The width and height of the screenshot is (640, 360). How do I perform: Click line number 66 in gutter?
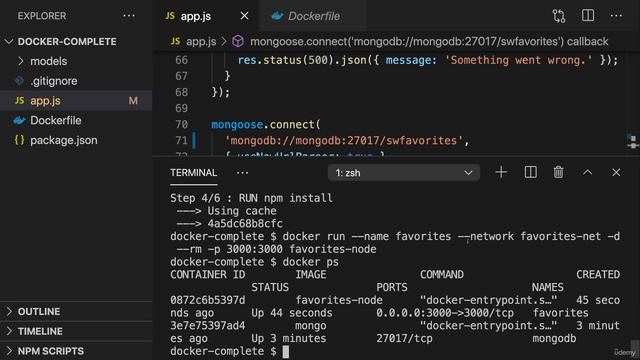182,60
